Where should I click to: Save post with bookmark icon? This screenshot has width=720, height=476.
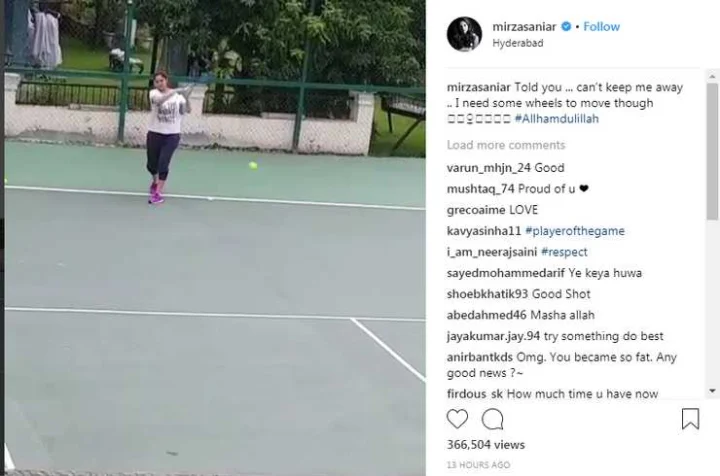[x=690, y=419]
